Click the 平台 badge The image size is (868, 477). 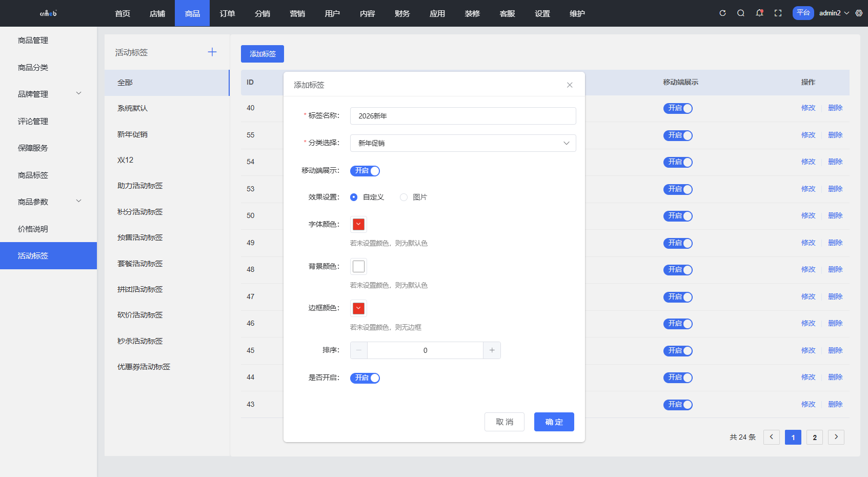[x=803, y=13]
